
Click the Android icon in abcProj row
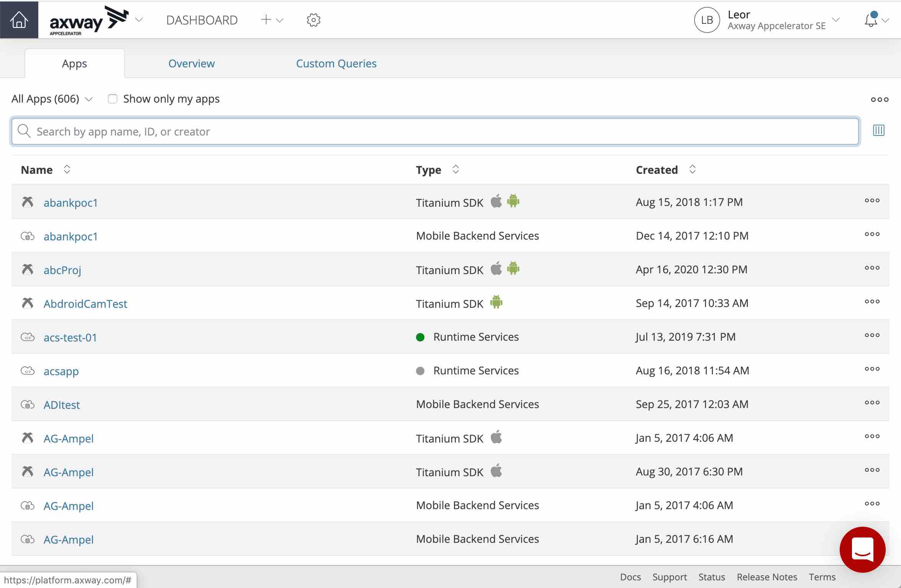coord(513,268)
